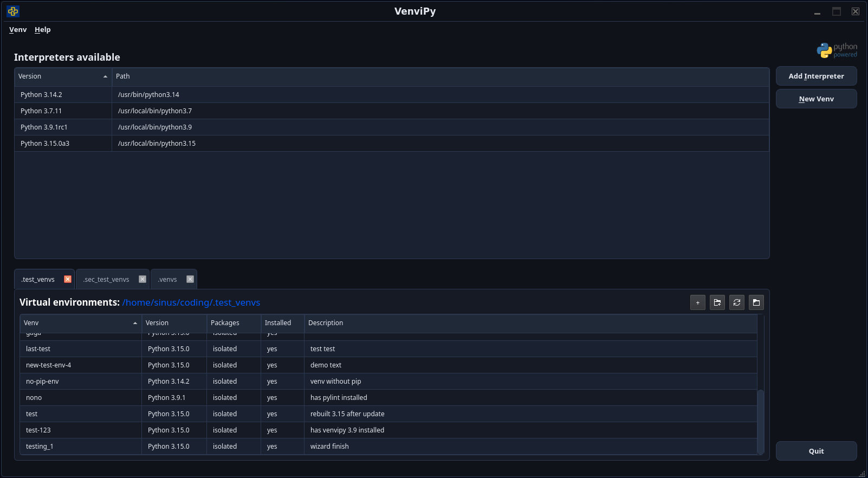Sort venvs by Packages column header

pyautogui.click(x=234, y=323)
